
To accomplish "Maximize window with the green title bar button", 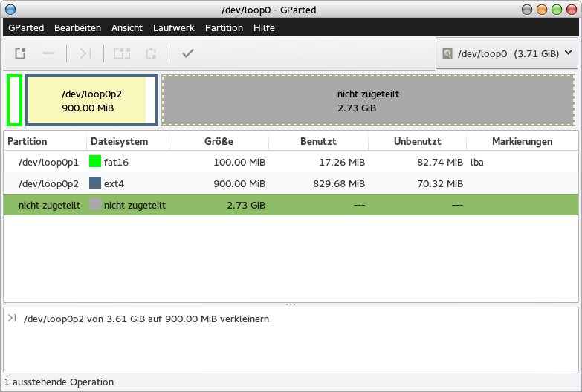I will pyautogui.click(x=557, y=9).
